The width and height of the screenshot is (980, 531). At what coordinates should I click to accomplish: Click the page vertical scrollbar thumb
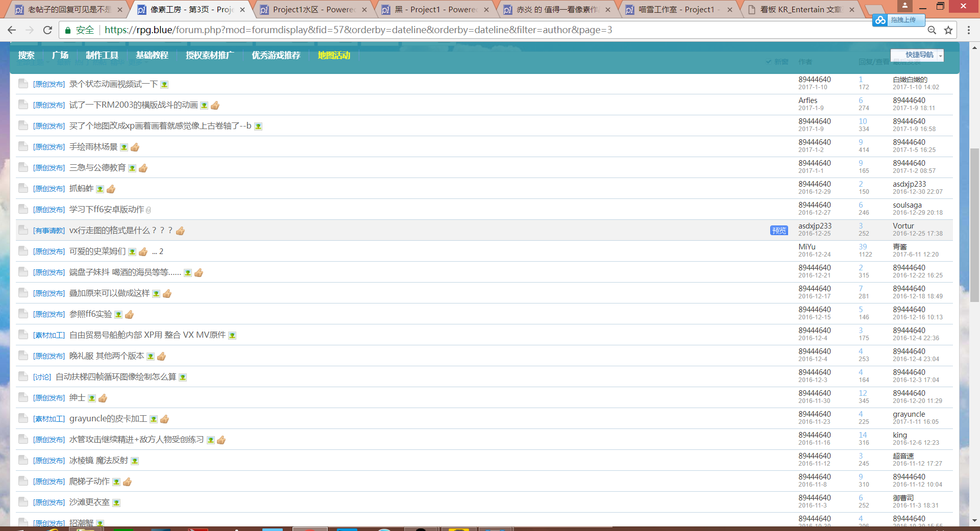[974, 224]
